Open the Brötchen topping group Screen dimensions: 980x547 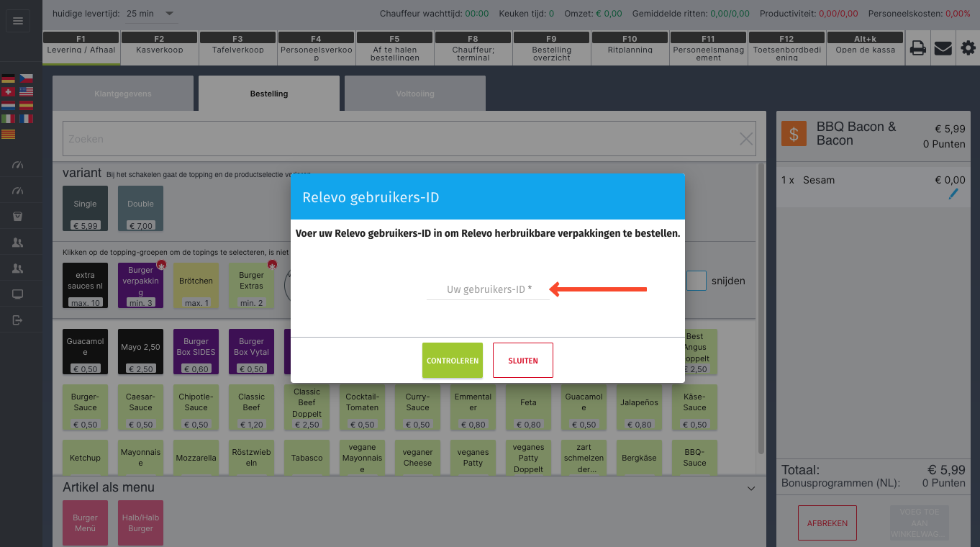point(196,285)
